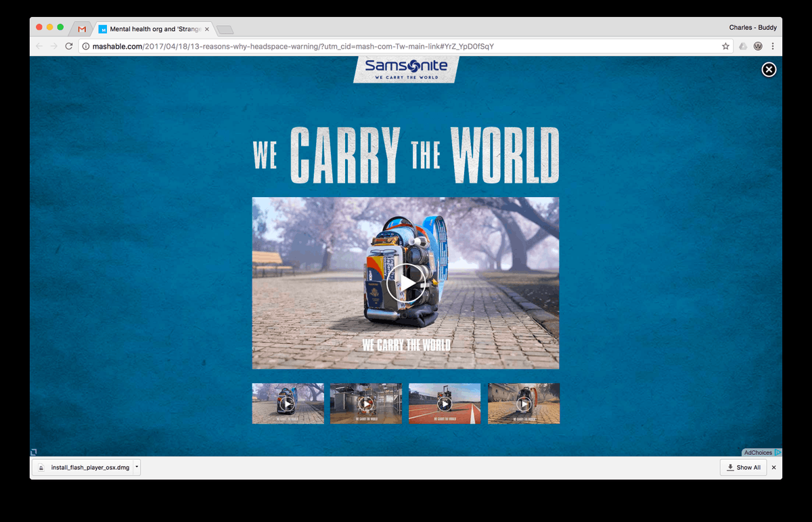Screen dimensions: 812x522
Task: Play the main Samsonite video
Action: point(406,283)
